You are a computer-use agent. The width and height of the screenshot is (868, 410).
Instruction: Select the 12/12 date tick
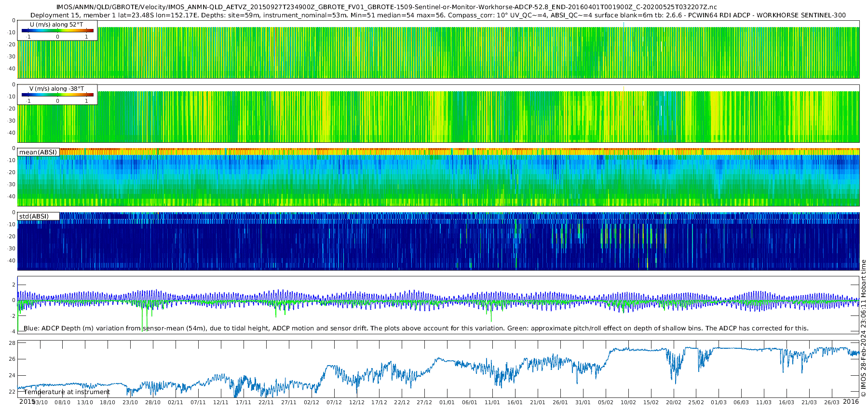pyautogui.click(x=356, y=402)
